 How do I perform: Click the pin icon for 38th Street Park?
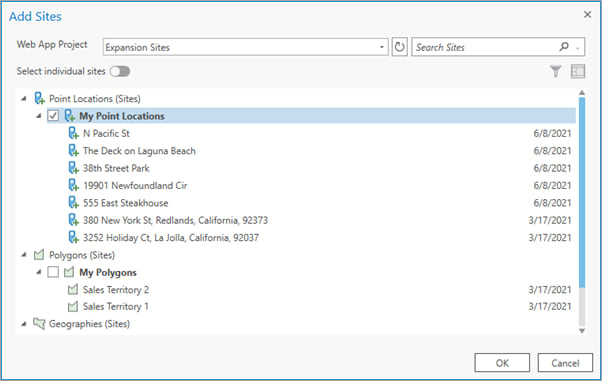pos(73,168)
